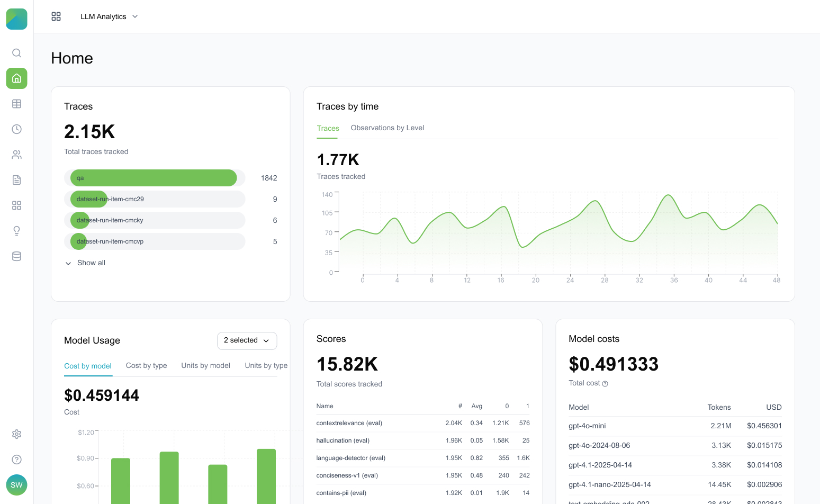Select the Home icon in the sidebar
This screenshot has width=820, height=504.
[16, 78]
